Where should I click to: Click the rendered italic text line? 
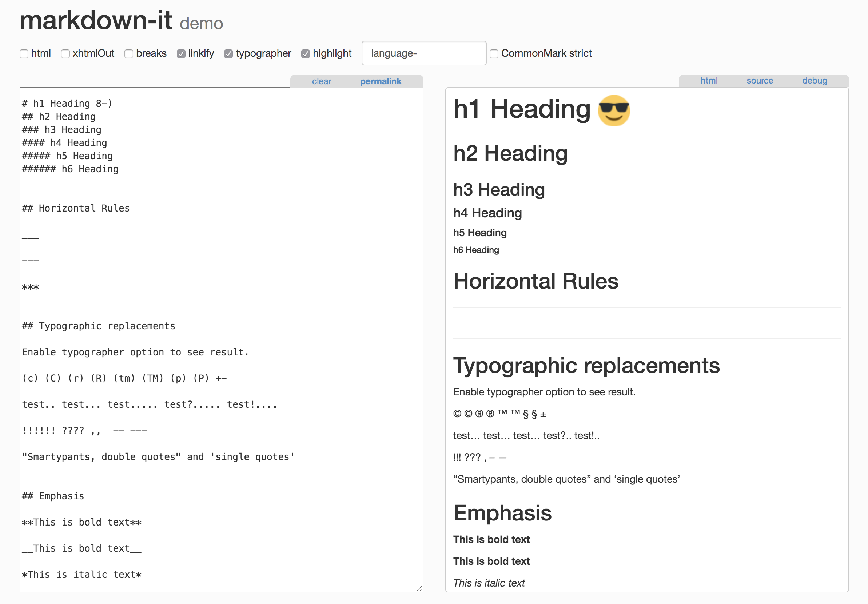pos(489,583)
